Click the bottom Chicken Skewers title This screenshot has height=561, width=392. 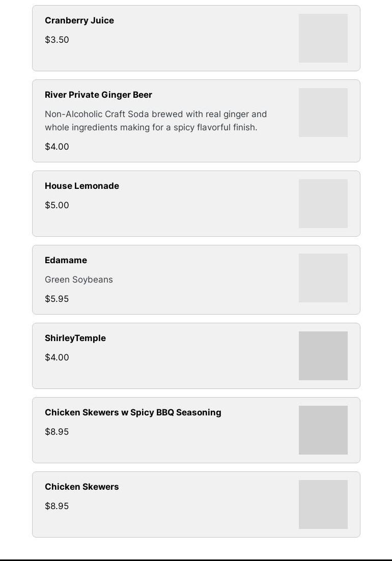(x=81, y=487)
